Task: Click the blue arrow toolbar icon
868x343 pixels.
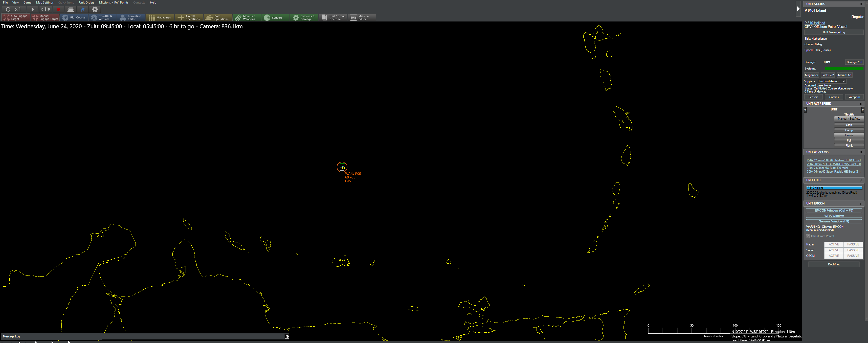Action: (83, 9)
